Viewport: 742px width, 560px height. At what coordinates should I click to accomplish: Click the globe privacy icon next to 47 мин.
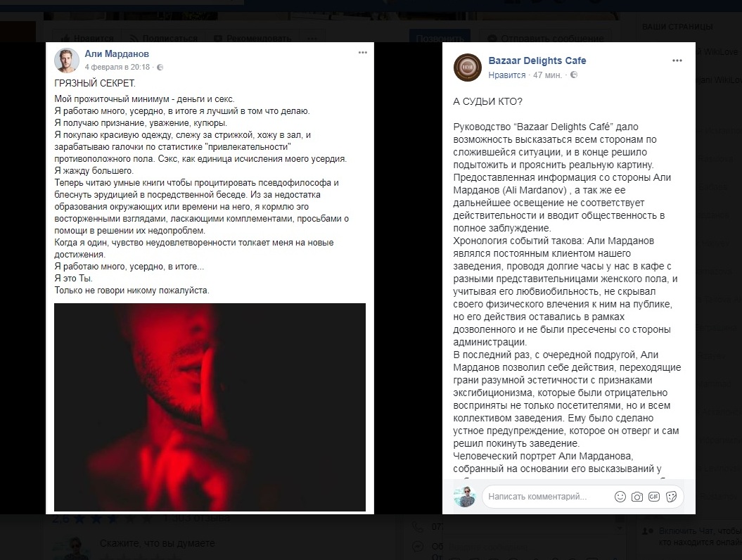[573, 75]
